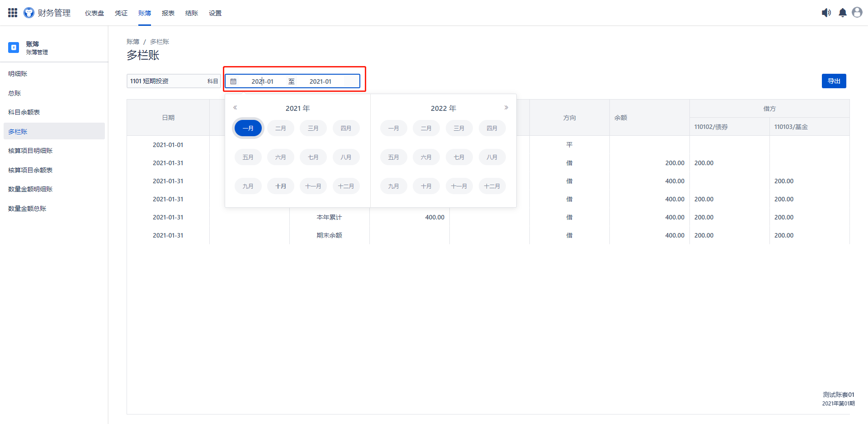The image size is (868, 424).
Task: Select 一月 in the 2021 panel
Action: [x=248, y=128]
